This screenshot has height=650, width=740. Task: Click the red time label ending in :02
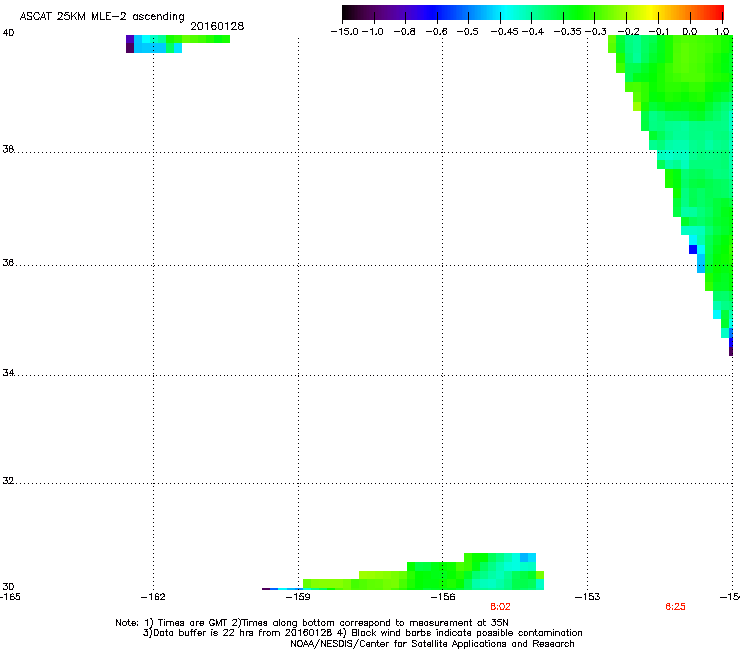[x=500, y=607]
